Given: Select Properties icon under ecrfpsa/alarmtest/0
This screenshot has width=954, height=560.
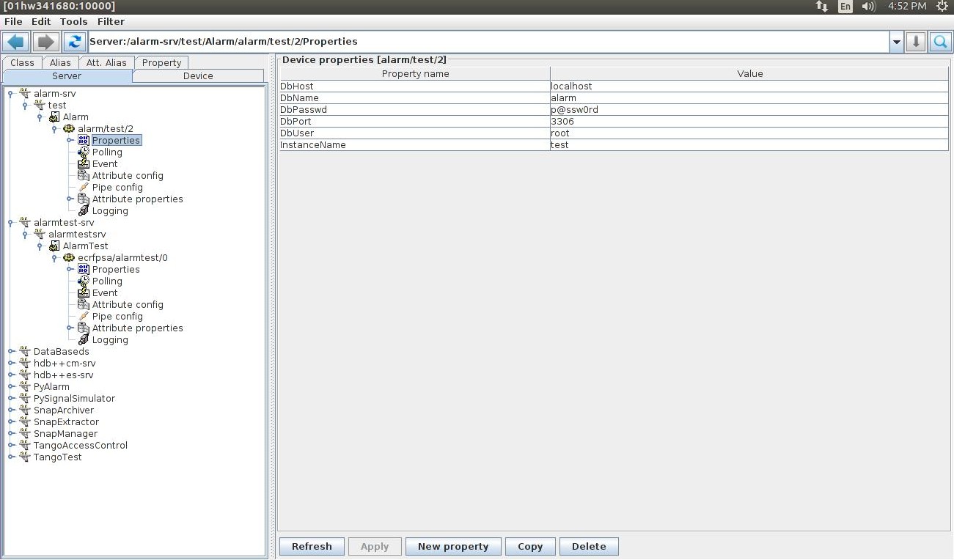Looking at the screenshot, I should [x=84, y=270].
